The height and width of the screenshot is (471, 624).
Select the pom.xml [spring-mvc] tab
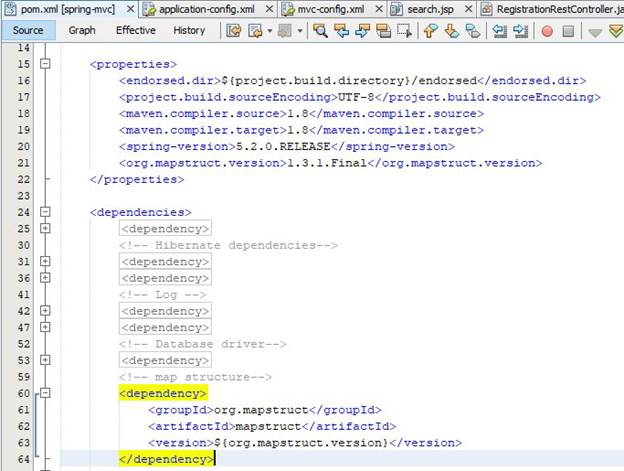tap(68, 9)
